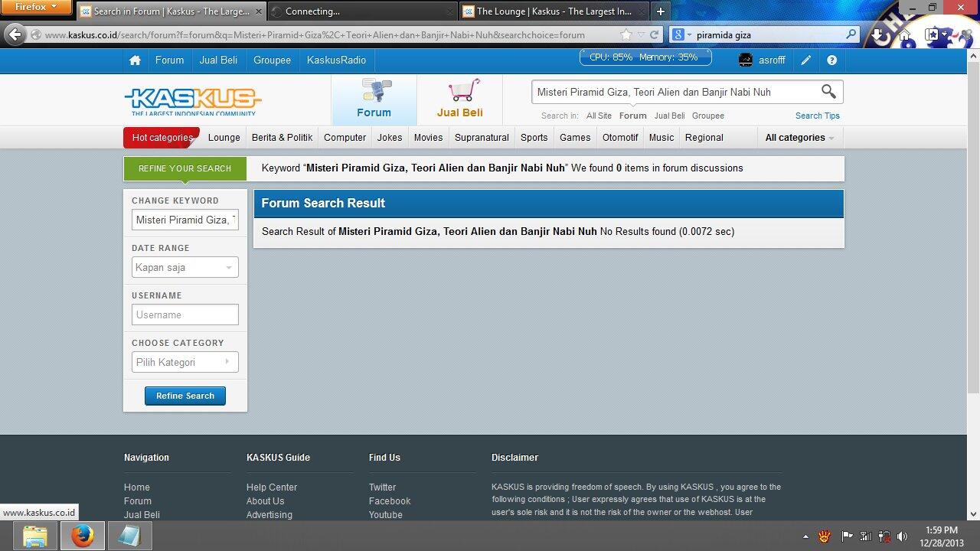Open the Firefox menu button
The width and height of the screenshot is (980, 551).
[x=36, y=7]
